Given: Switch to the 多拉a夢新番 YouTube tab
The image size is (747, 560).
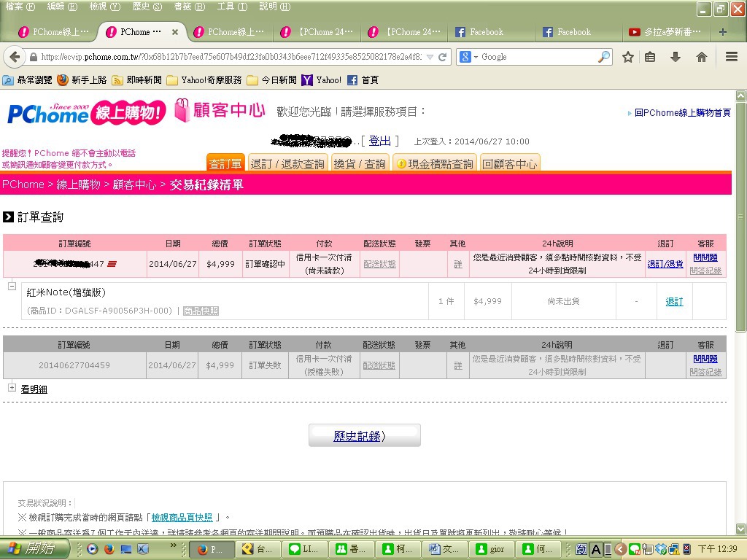Looking at the screenshot, I should pos(665,32).
